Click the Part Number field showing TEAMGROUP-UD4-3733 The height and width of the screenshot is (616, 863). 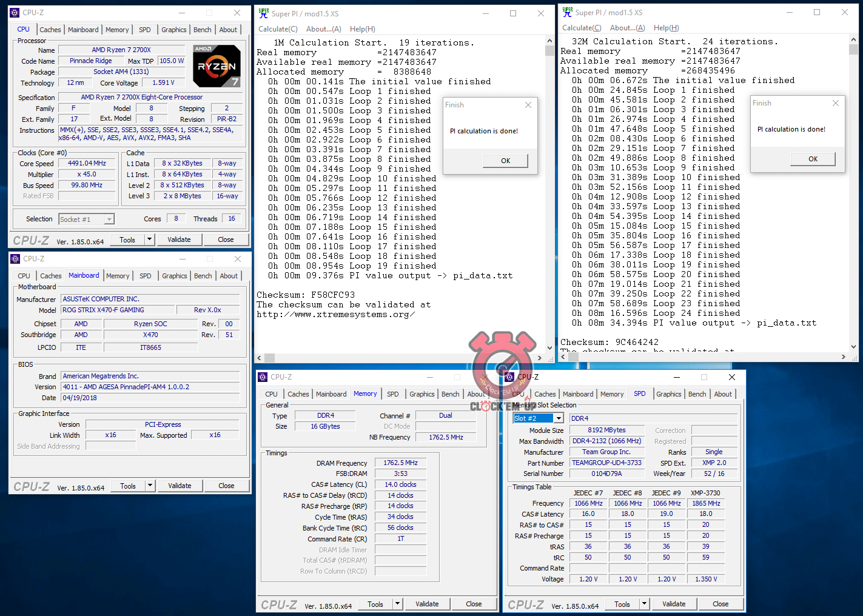click(606, 463)
